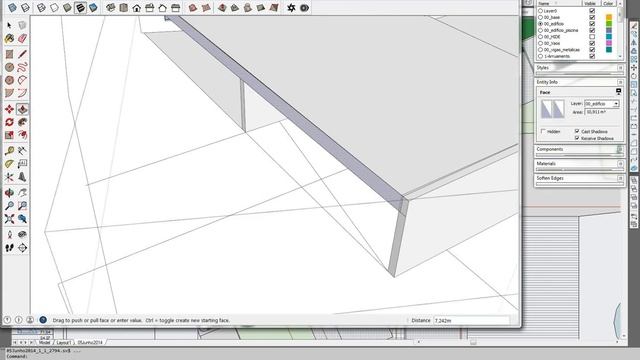
Task: Toggle visibility checkbox of 00_edificio layer
Action: tap(592, 24)
